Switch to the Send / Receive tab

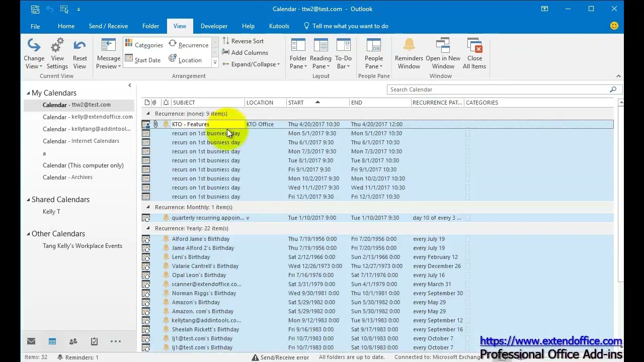pos(108,26)
